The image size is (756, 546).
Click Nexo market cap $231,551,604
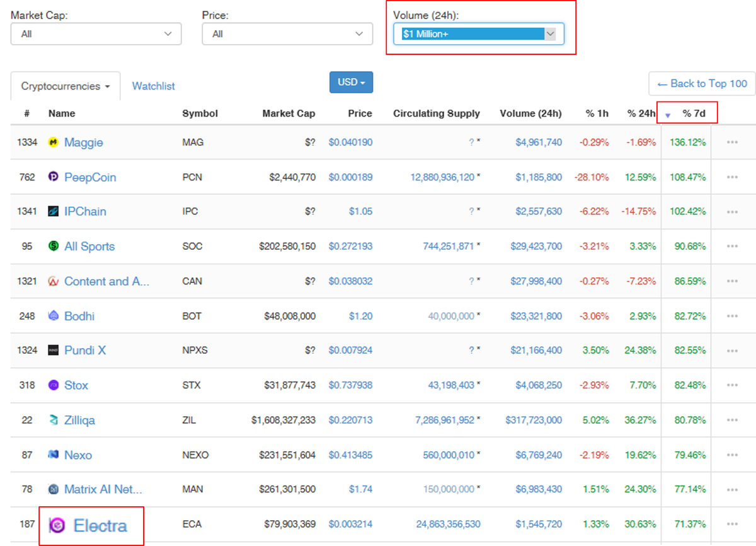coord(287,455)
